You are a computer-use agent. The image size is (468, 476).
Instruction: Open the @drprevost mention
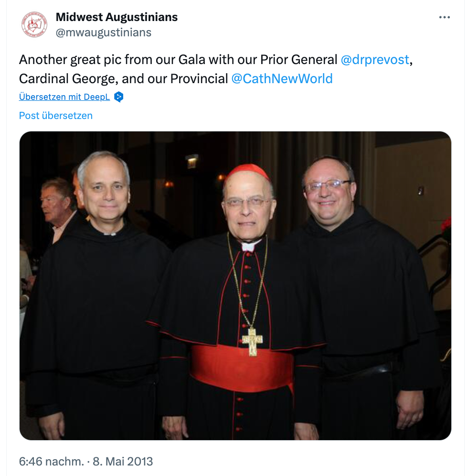coord(375,60)
